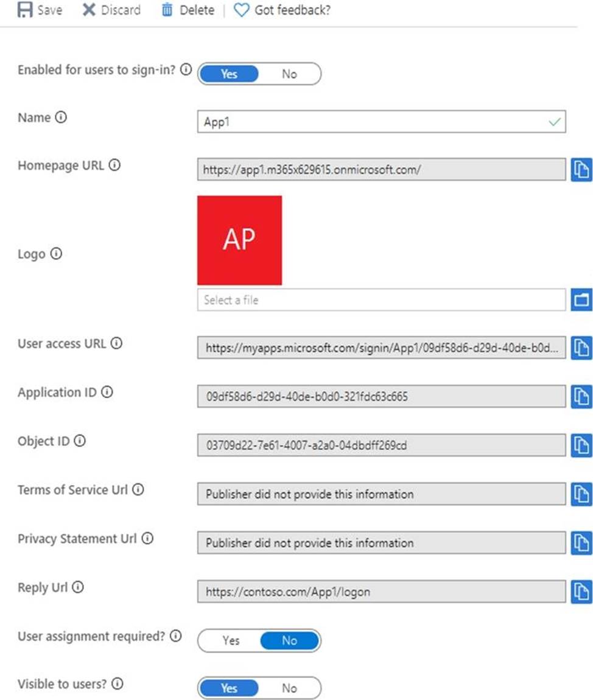Copy the Homepage URL to clipboard

(581, 170)
